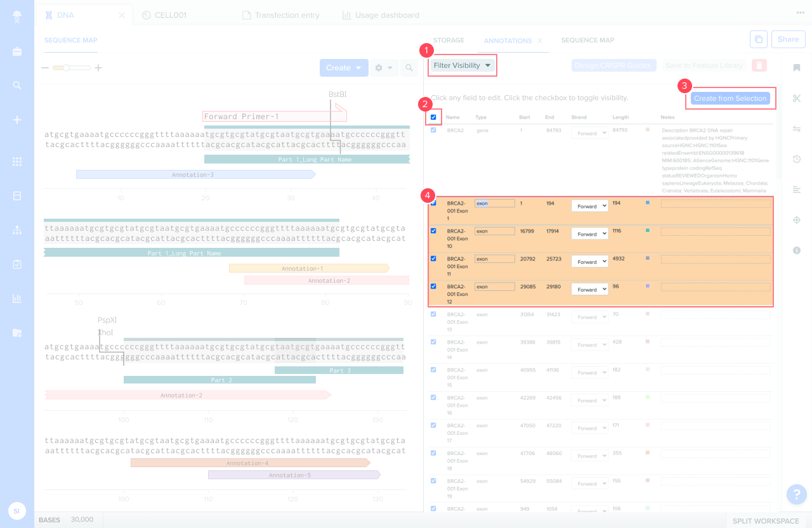
Task: Open the bookmark icon in right toolbar
Action: tap(797, 68)
